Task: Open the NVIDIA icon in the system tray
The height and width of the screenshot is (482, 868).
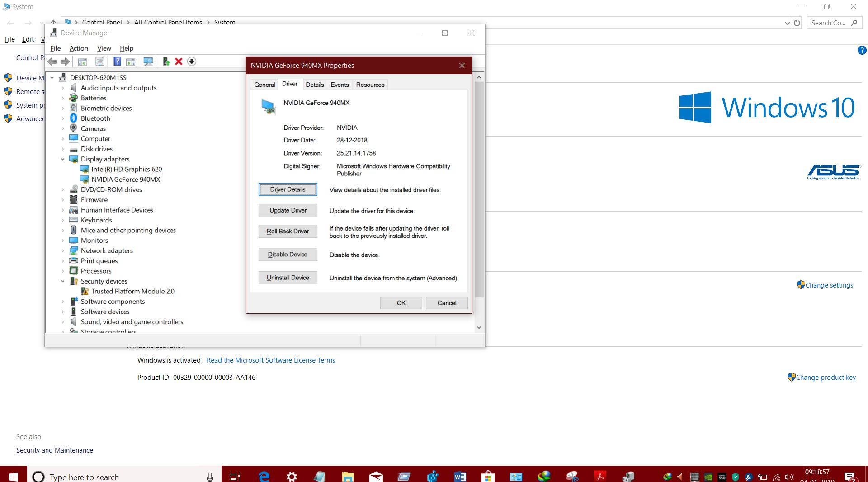Action: [x=708, y=476]
